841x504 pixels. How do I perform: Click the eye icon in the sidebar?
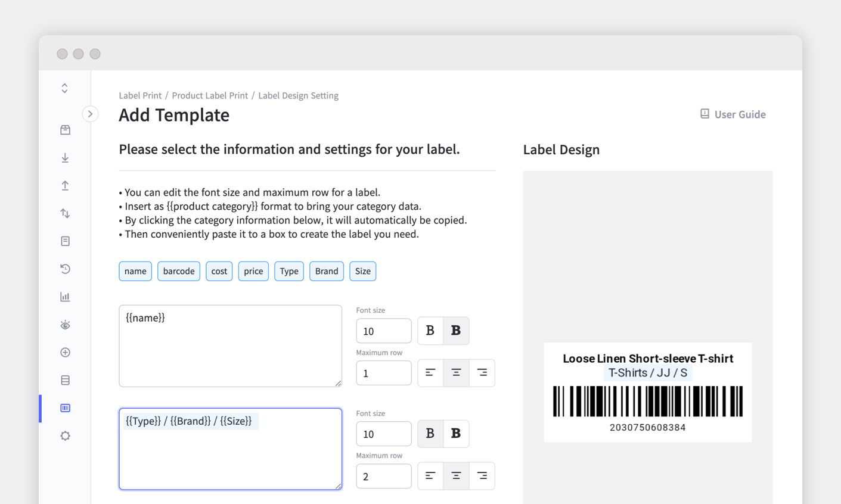point(64,325)
